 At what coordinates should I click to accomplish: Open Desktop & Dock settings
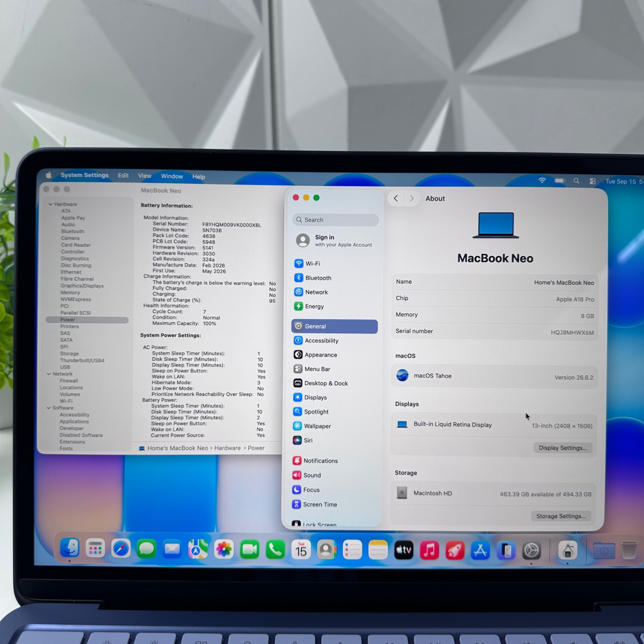(321, 383)
